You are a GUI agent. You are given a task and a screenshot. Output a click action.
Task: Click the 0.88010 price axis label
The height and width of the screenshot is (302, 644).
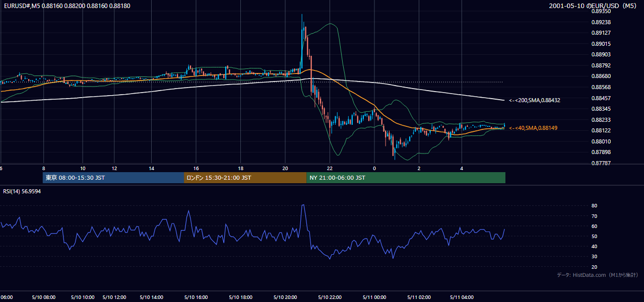tap(601, 141)
